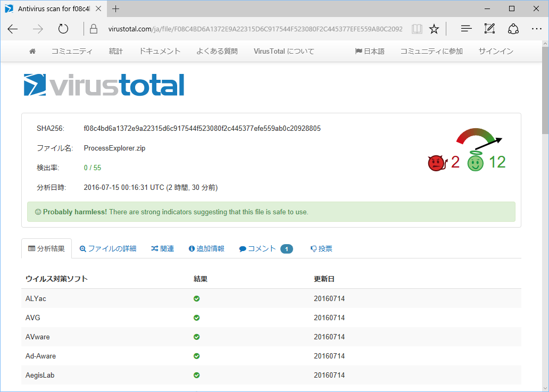
Task: Select 分析結果 tab
Action: (47, 248)
